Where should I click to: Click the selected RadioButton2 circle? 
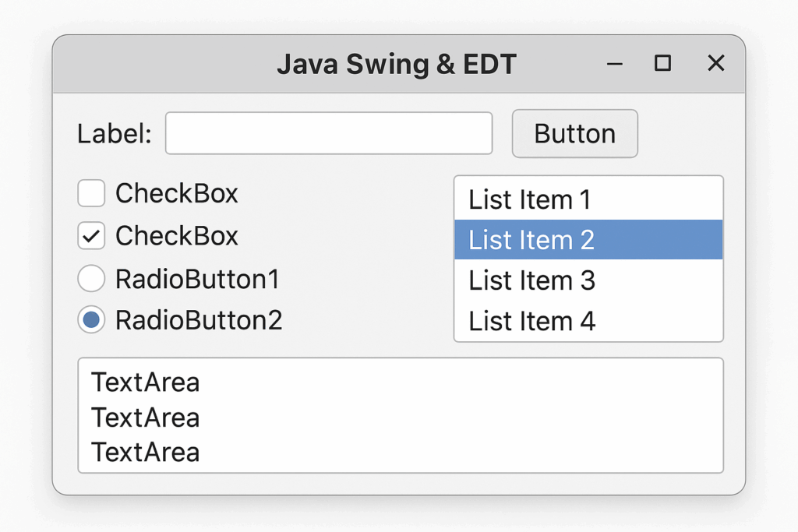(91, 320)
